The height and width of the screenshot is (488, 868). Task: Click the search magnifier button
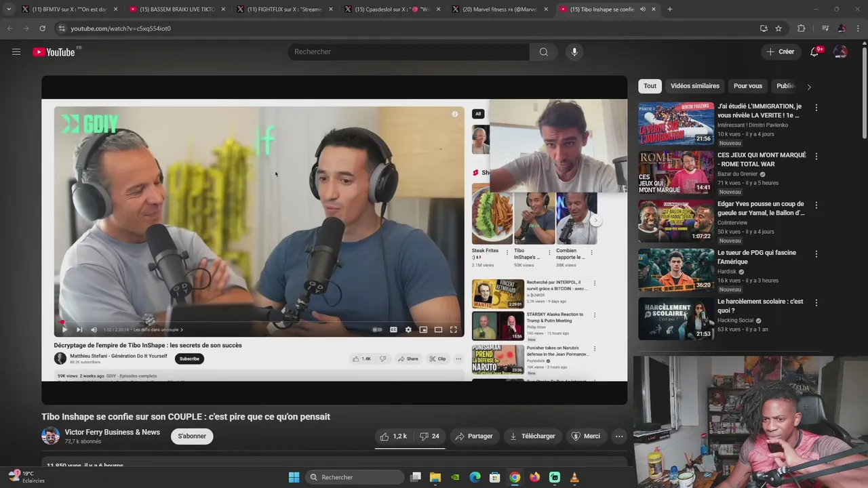point(543,52)
